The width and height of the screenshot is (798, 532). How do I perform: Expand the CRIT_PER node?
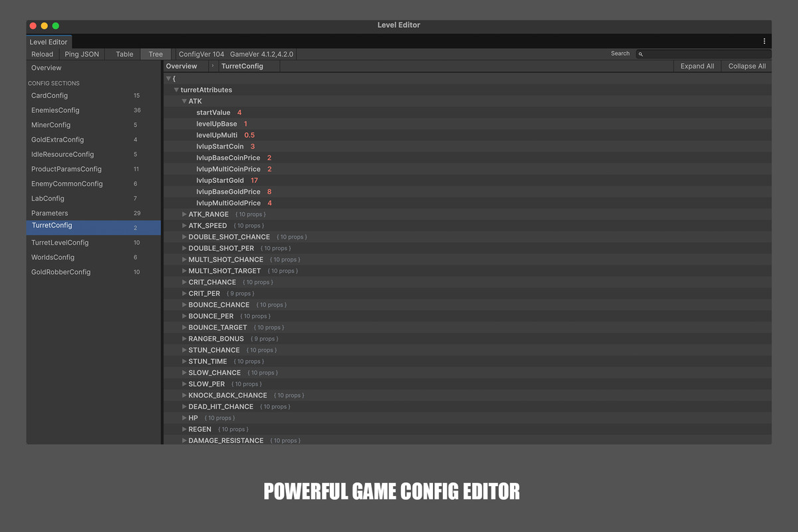185,293
